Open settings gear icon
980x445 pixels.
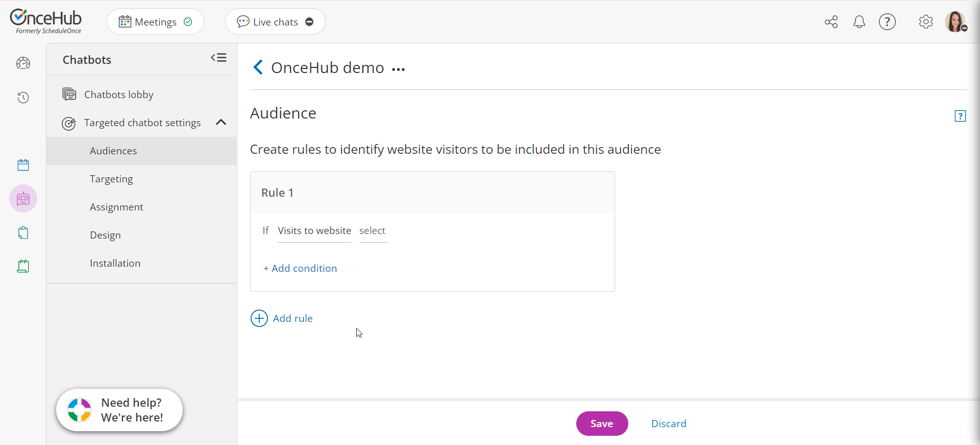tap(925, 22)
